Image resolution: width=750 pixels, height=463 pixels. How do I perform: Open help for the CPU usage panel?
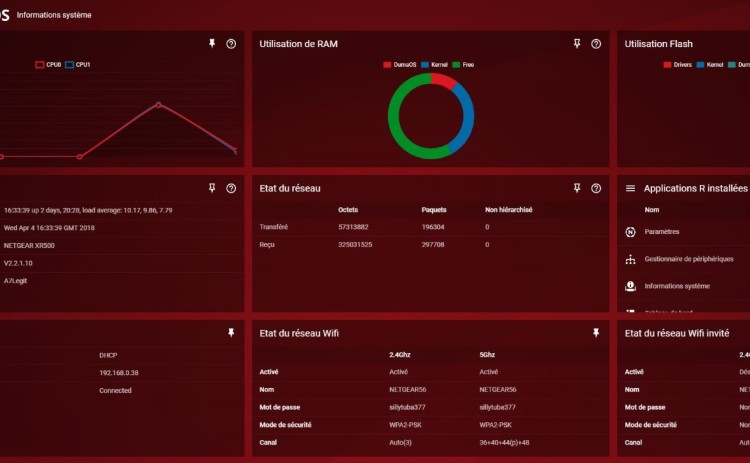pos(231,44)
